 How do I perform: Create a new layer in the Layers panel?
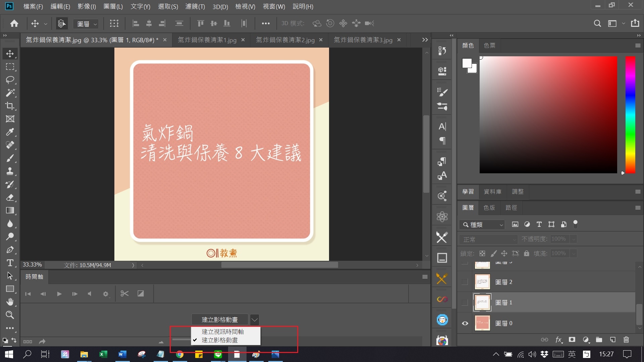tap(613, 340)
